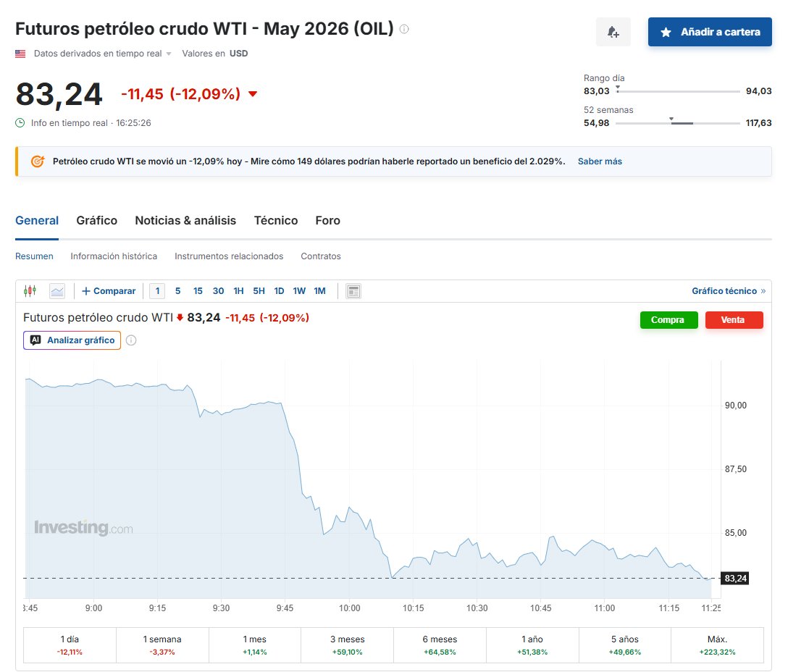Image resolution: width=788 pixels, height=672 pixels.
Task: Open the Contratos sub-tab
Action: pyautogui.click(x=321, y=256)
